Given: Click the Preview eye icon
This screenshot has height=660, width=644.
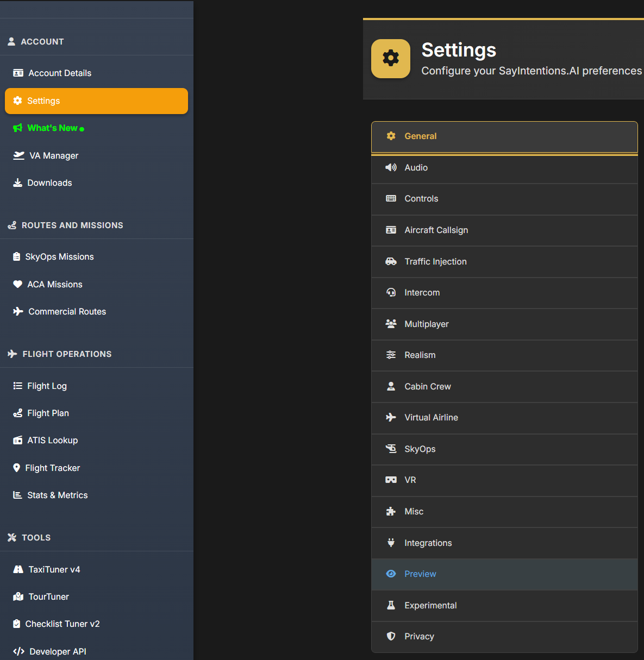Looking at the screenshot, I should pyautogui.click(x=391, y=574).
